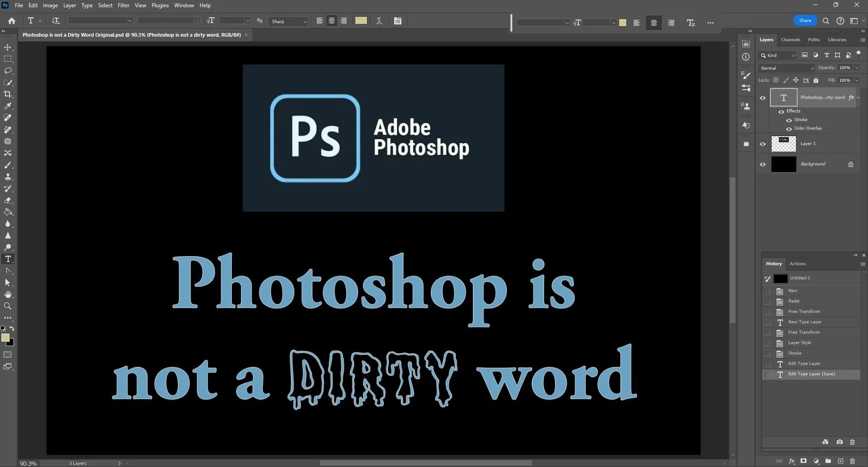Viewport: 868px width, 467px height.
Task: Create new layer at Layers panel bottom
Action: pos(840,461)
